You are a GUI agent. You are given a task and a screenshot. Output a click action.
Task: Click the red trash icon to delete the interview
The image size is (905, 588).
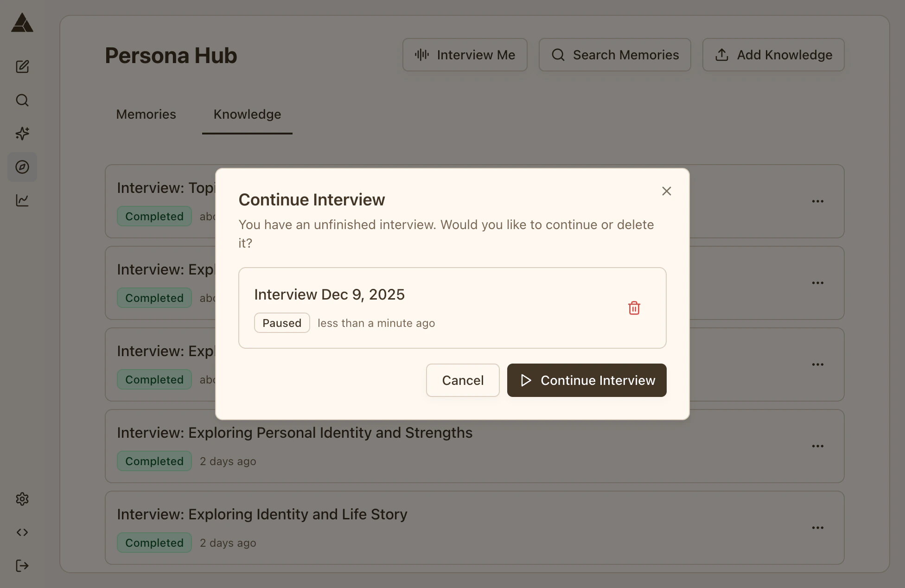pyautogui.click(x=634, y=308)
